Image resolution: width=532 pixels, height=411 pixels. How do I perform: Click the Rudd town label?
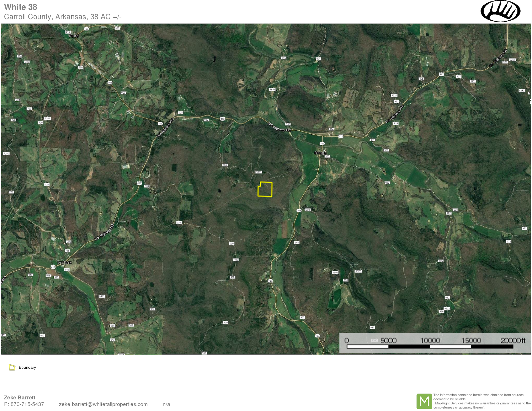point(74,36)
